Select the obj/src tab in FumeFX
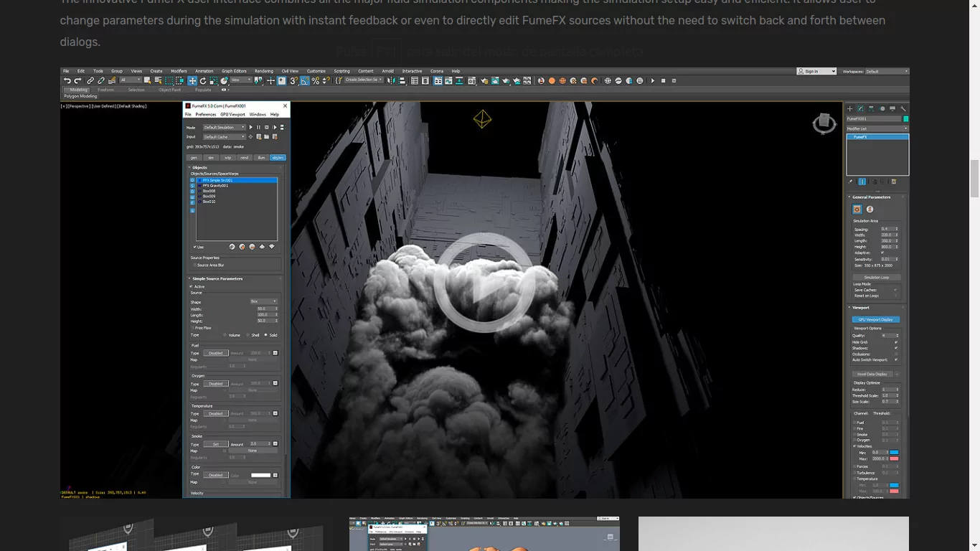 point(278,158)
